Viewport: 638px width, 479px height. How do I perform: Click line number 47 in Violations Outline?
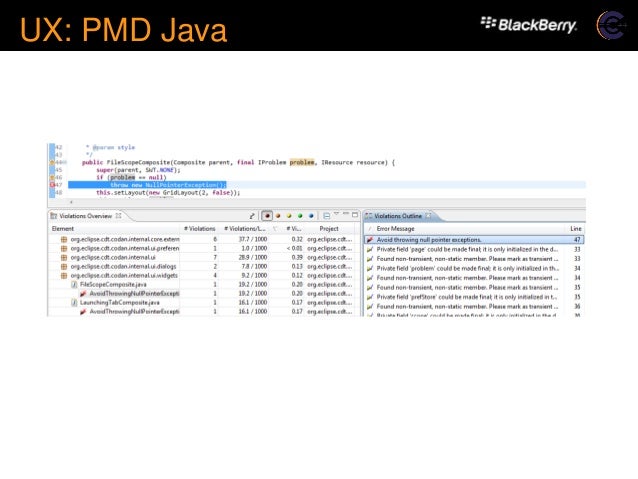(577, 240)
